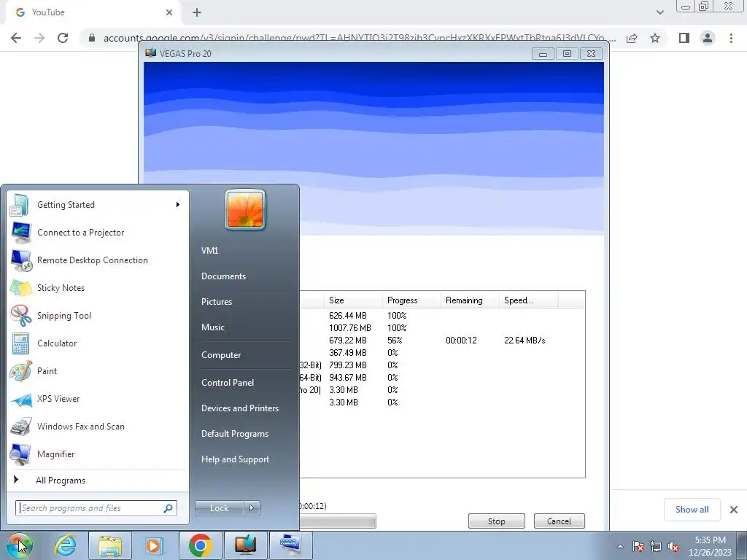747x560 pixels.
Task: Launch Connect to a Projector
Action: tap(98, 233)
